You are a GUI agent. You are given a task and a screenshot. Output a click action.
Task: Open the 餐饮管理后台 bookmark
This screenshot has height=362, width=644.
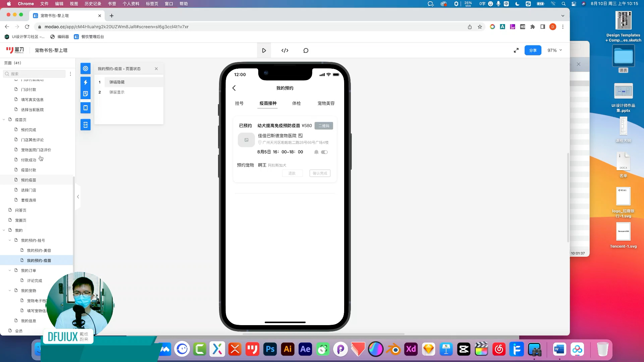click(x=89, y=37)
